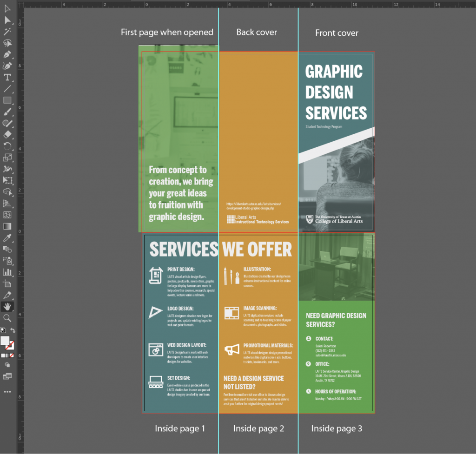
Task: Choose the Perspective Grid tool
Action: tap(7, 204)
